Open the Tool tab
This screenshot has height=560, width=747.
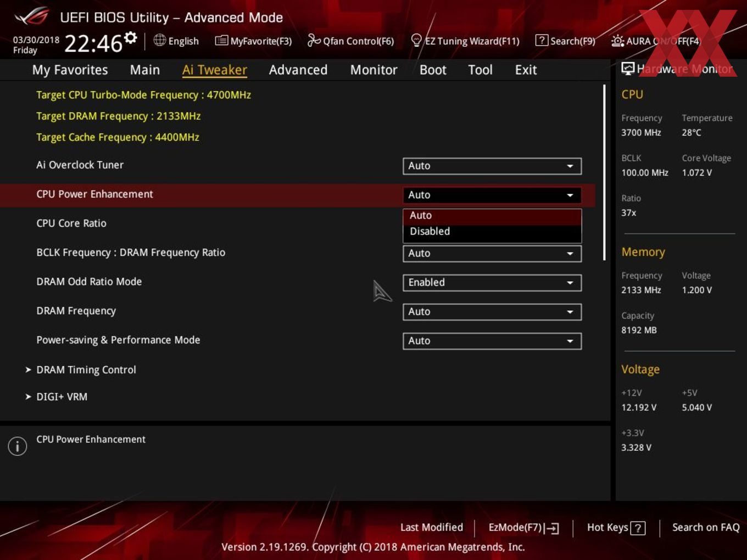[x=480, y=70]
